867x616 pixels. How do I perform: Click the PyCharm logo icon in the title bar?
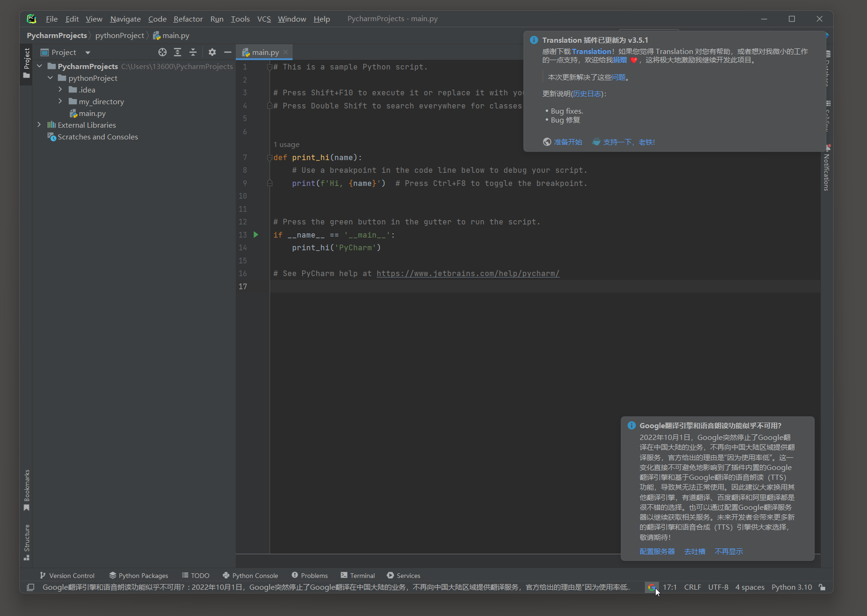point(31,19)
